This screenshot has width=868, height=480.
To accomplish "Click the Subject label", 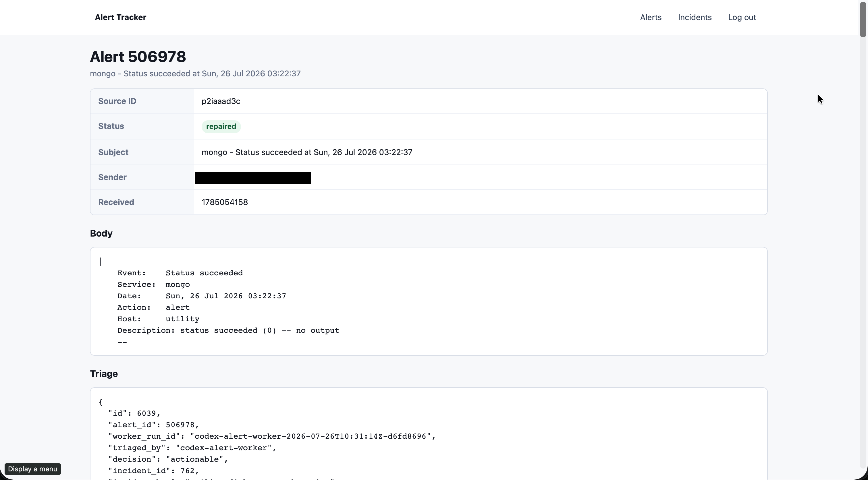I will [x=113, y=152].
